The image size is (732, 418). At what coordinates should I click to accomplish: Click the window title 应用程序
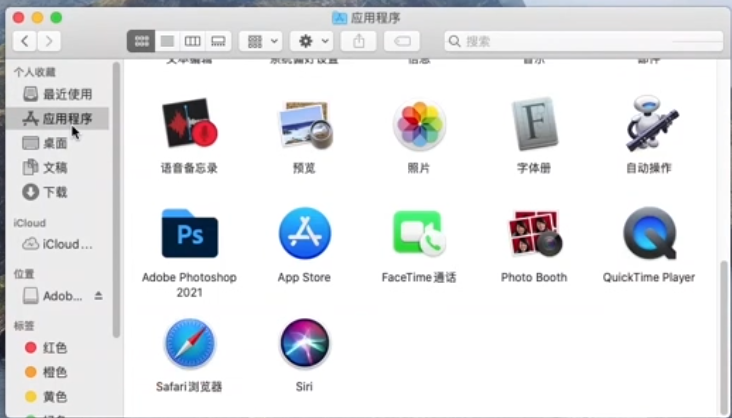click(x=375, y=18)
